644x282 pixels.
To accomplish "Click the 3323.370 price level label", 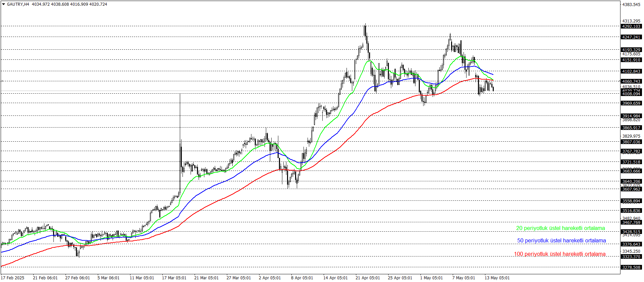I will coord(631,257).
